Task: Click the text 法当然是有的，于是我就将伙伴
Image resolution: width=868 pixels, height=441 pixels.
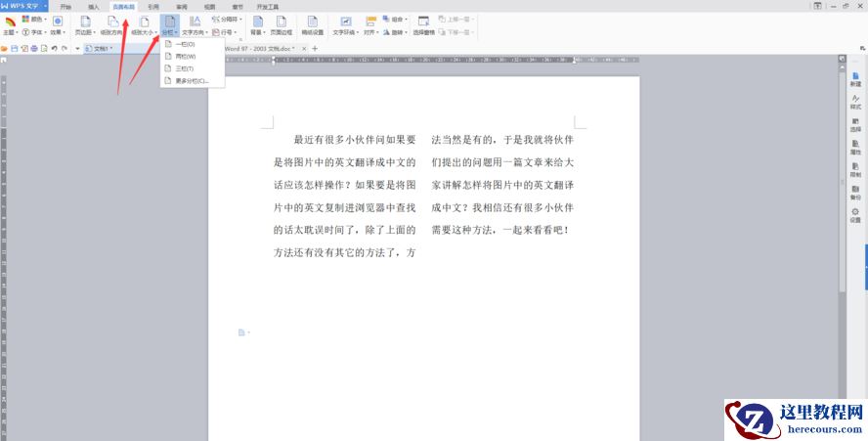Action: point(502,140)
